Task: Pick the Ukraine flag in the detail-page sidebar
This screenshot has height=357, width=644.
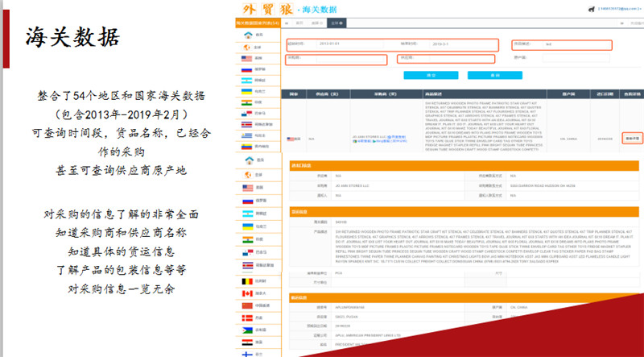Action: [x=248, y=226]
